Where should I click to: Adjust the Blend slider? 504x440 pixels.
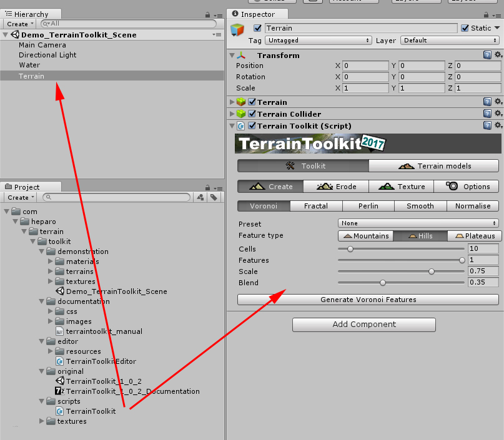pyautogui.click(x=401, y=283)
